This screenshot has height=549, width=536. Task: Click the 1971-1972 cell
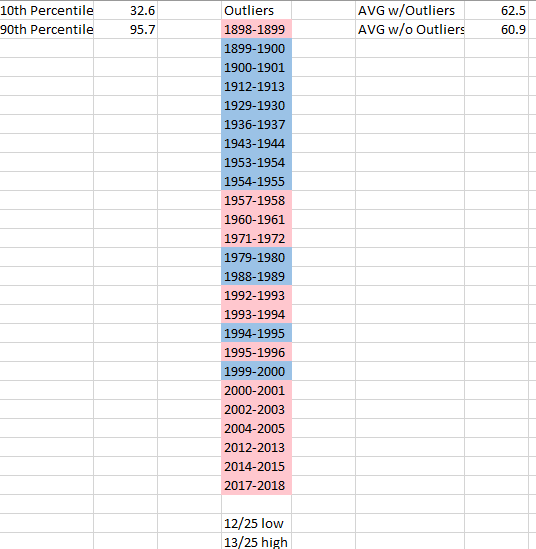click(256, 238)
